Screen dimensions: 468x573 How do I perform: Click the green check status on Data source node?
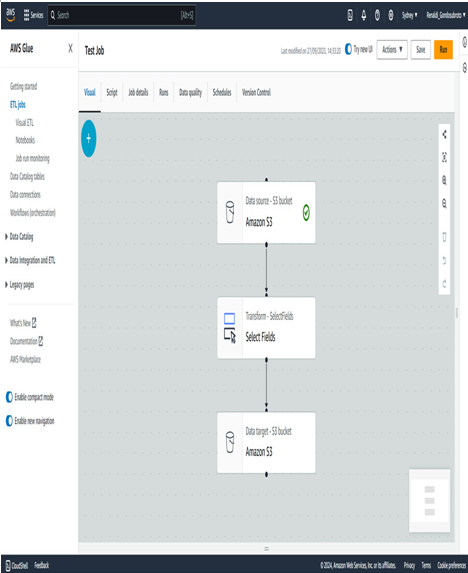[x=306, y=212]
